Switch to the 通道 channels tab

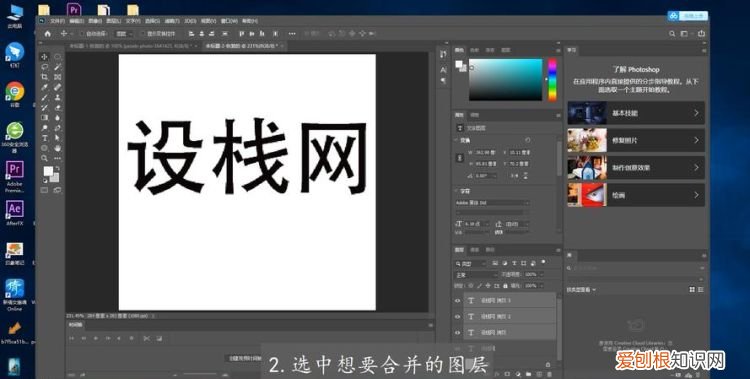[x=475, y=250]
